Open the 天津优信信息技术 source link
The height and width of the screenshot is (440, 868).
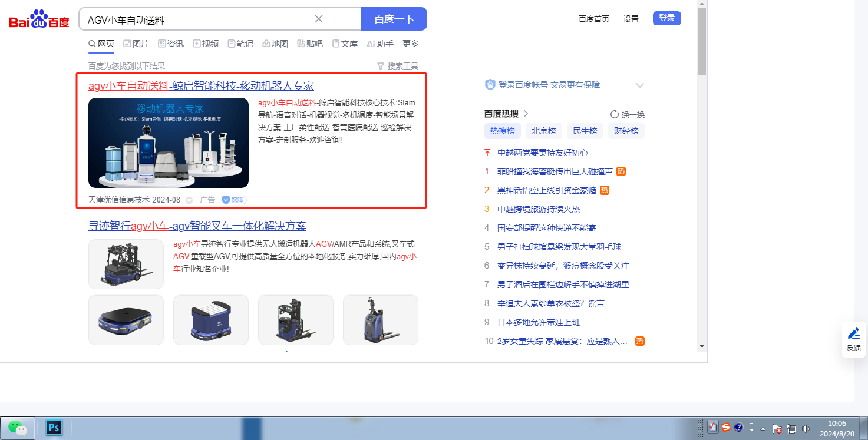pyautogui.click(x=119, y=200)
